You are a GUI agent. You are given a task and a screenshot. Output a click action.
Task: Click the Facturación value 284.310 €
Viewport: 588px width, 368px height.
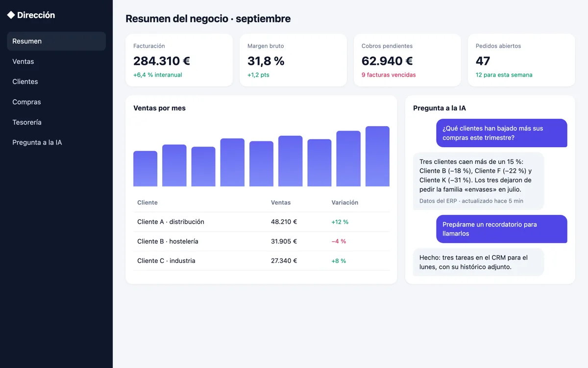pos(162,61)
